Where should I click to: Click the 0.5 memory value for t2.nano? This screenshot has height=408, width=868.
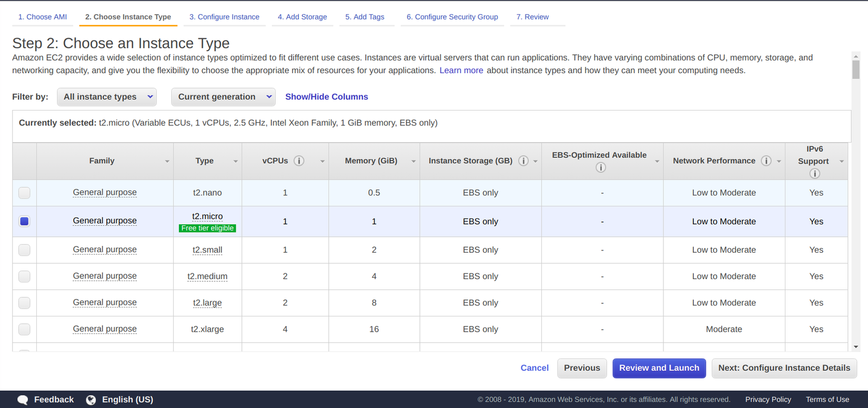[374, 193]
